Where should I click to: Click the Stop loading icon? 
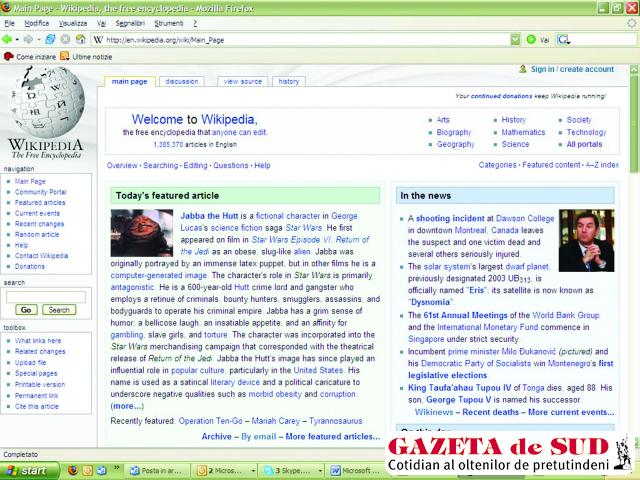point(65,39)
